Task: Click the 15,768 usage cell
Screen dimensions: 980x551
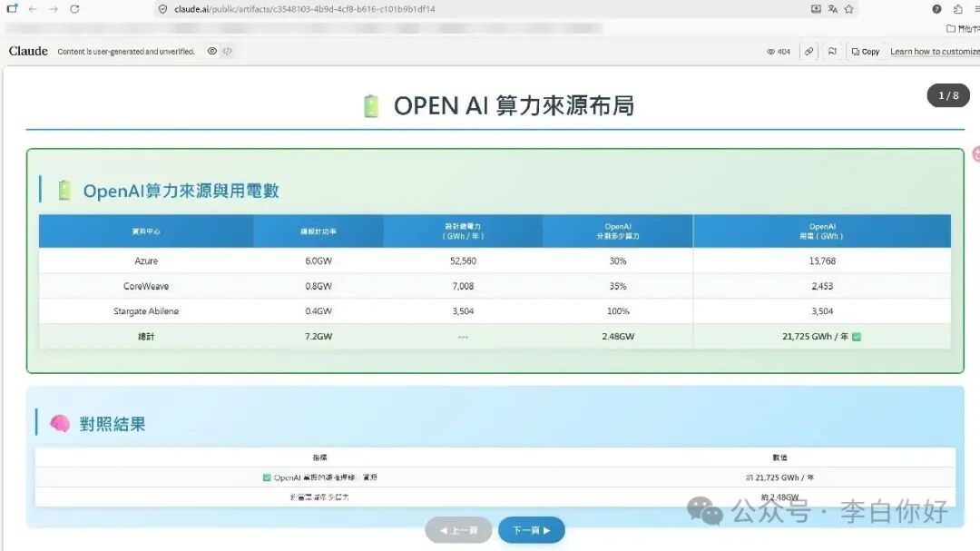Action: coord(822,261)
